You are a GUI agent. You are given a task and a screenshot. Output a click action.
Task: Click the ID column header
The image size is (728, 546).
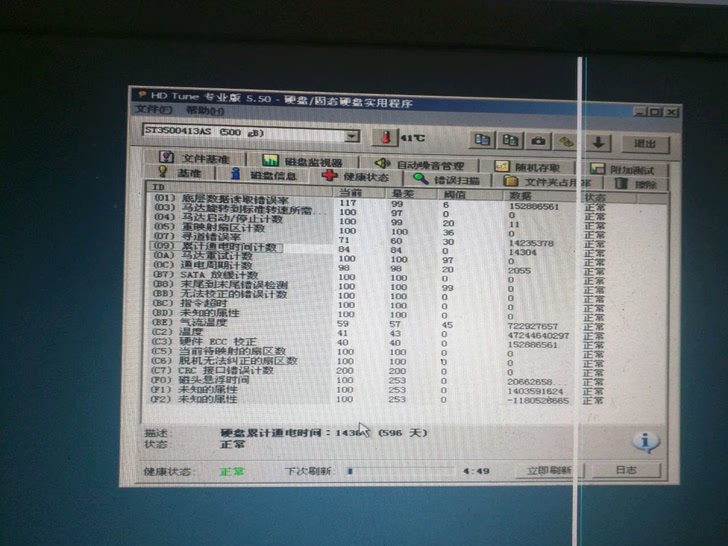tap(240, 187)
